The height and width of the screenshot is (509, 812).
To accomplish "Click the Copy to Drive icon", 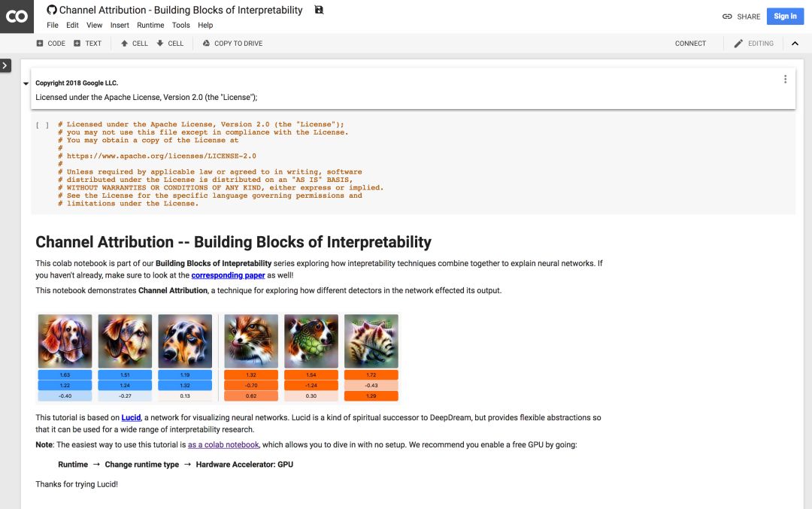I will point(206,44).
